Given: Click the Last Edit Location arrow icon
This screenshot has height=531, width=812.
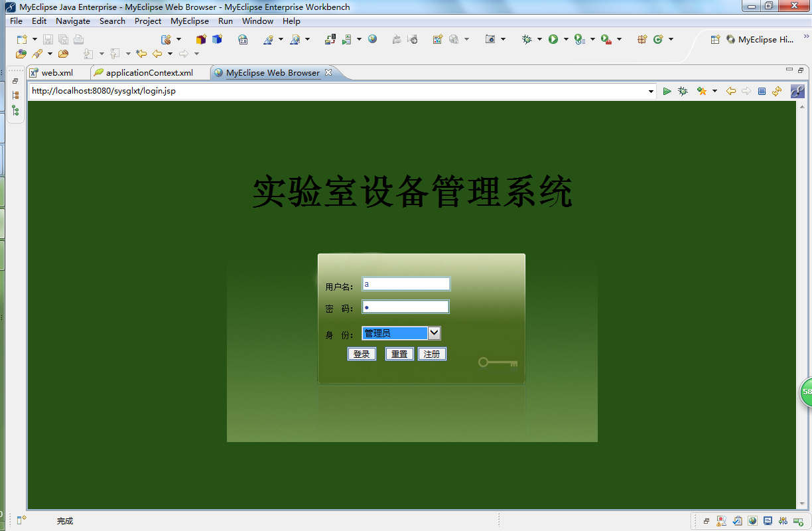Looking at the screenshot, I should click(141, 54).
